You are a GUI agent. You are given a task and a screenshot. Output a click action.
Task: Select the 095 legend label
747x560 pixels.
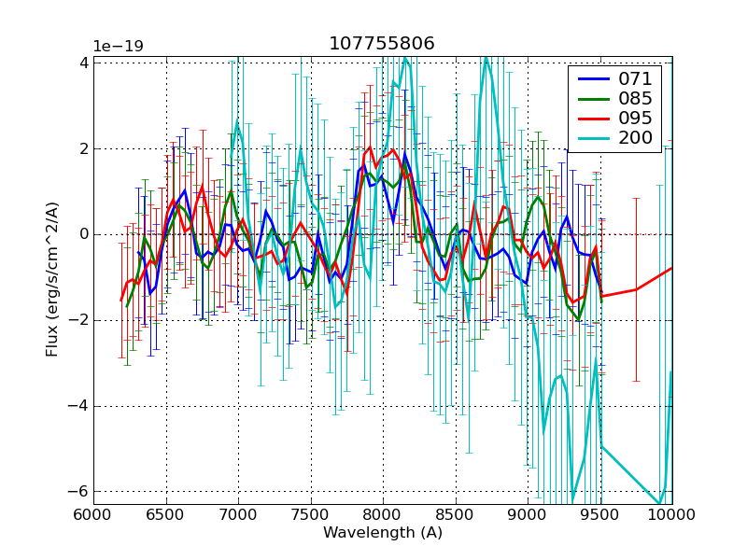pyautogui.click(x=635, y=119)
